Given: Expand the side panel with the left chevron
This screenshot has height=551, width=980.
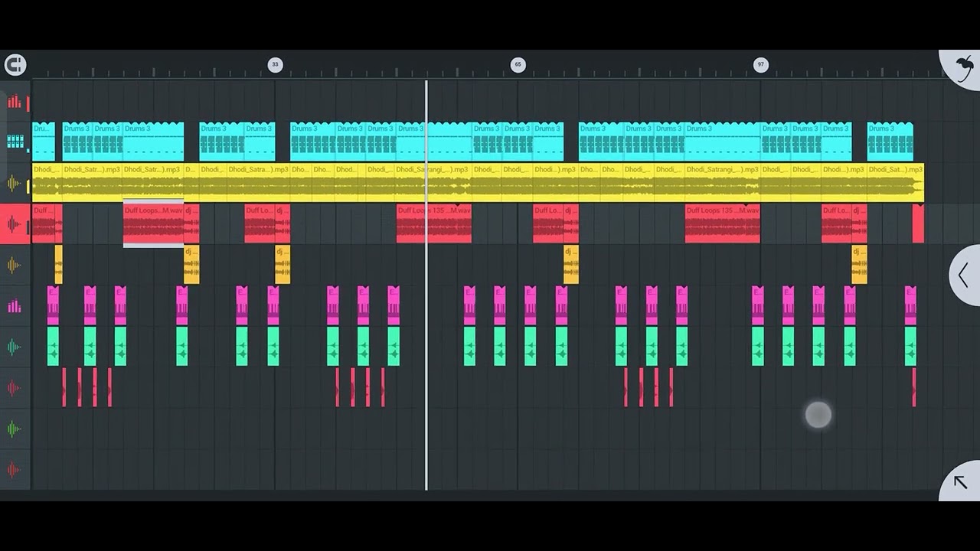Looking at the screenshot, I should pyautogui.click(x=964, y=275).
